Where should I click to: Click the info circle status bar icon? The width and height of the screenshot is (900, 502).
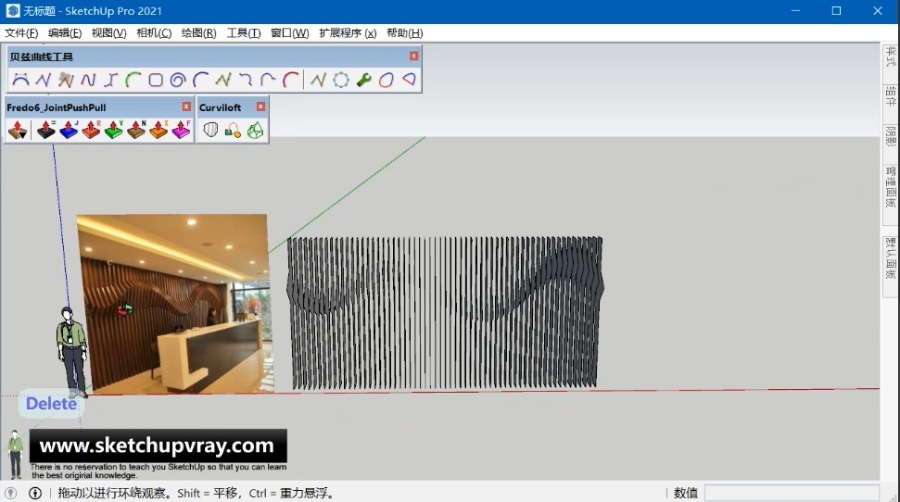(35, 493)
